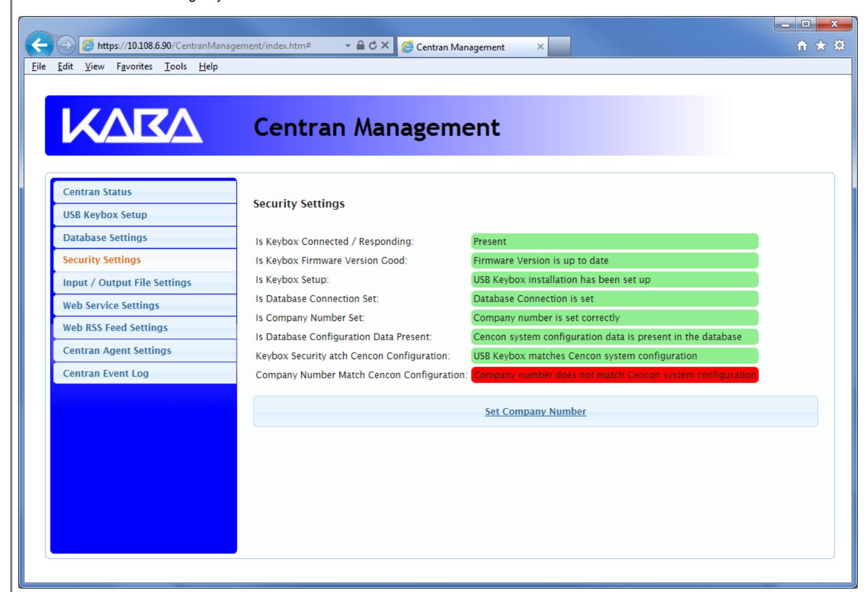Click 'Is Keybox Connected / Responding:' label
Screen dimensions: 868x592
[x=335, y=242]
